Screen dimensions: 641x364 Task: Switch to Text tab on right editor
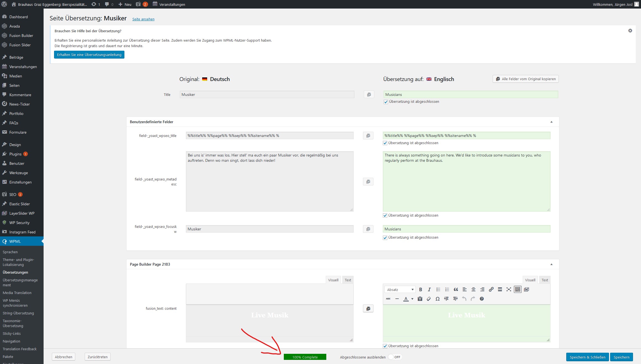pyautogui.click(x=545, y=280)
